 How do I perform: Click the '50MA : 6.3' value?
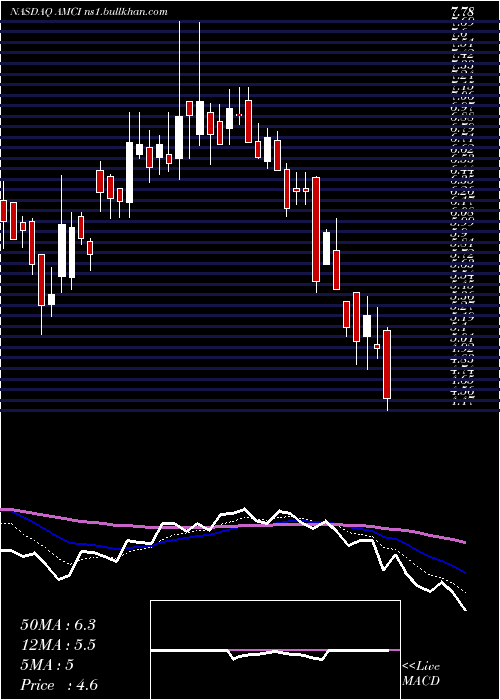coord(58,625)
